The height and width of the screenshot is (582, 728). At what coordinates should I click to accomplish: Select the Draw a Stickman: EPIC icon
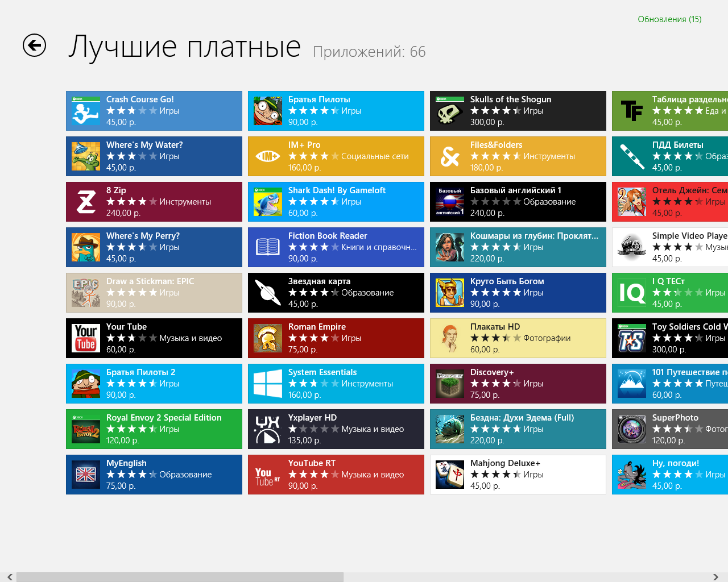[86, 293]
